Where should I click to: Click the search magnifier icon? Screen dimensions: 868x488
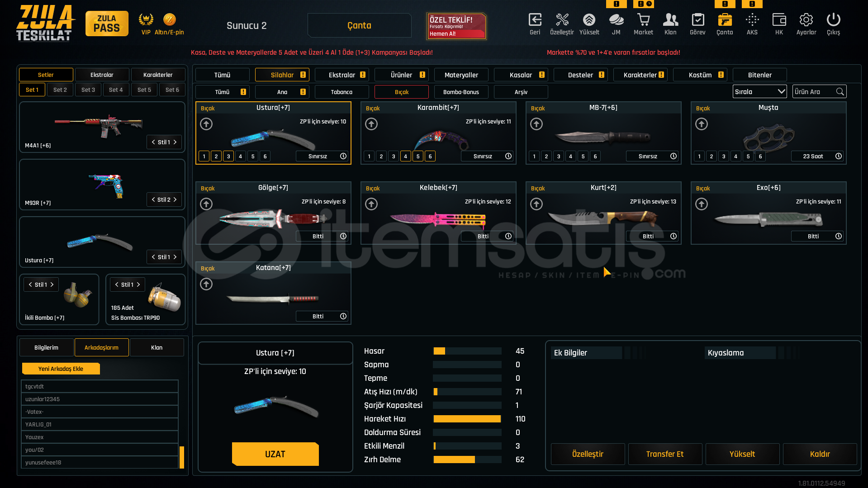click(840, 92)
